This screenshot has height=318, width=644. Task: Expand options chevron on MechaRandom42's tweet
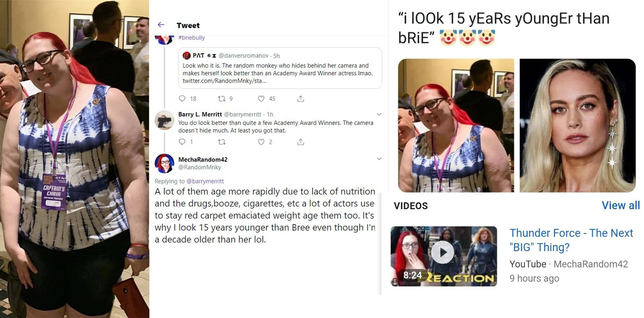(379, 159)
